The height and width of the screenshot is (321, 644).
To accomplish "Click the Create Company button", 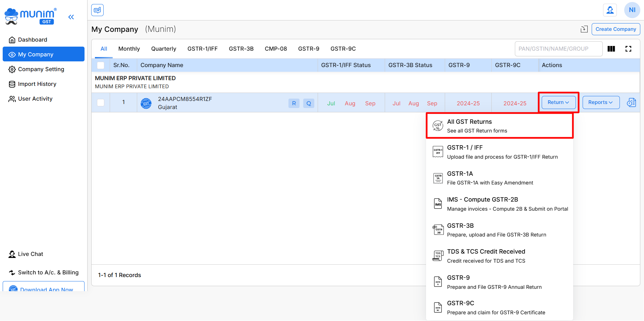I will [615, 29].
